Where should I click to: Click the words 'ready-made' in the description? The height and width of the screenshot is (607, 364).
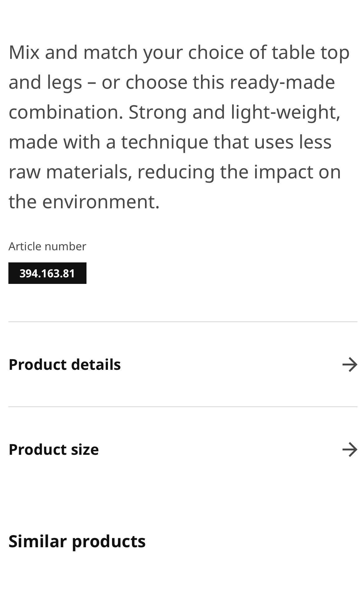[282, 82]
